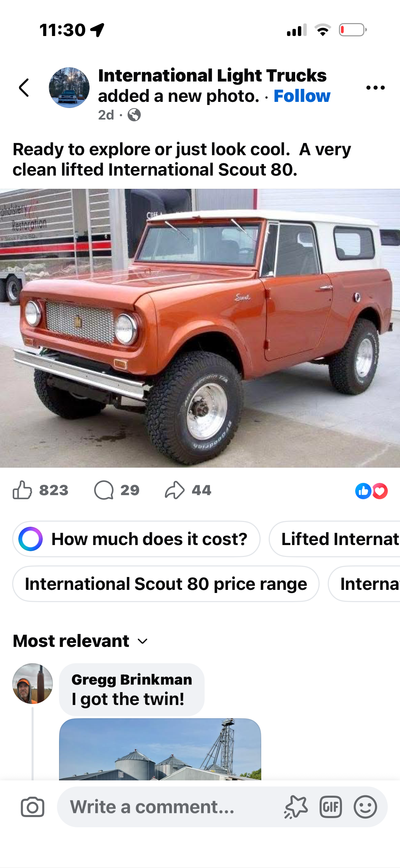Open International Light Trucks page name
This screenshot has height=868, width=400.
(x=212, y=75)
